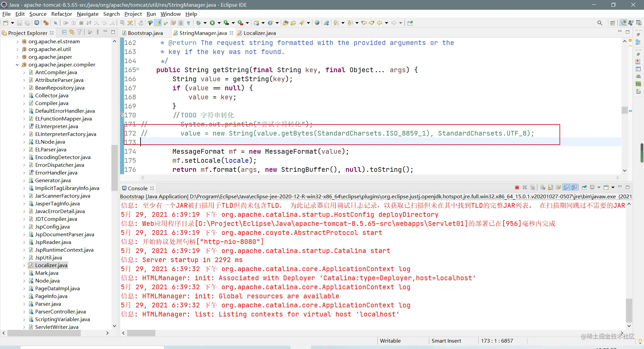The image size is (644, 349).
Task: Click the Debug bug icon in the toolbar
Action: click(198, 23)
